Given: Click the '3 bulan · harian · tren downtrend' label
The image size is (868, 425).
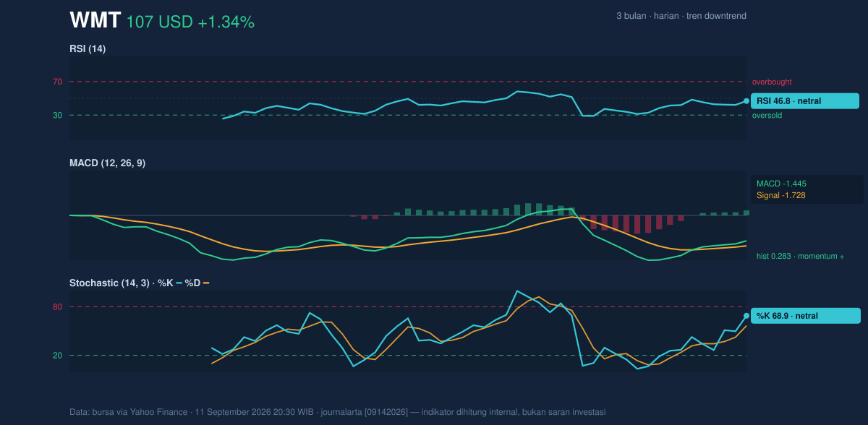Looking at the screenshot, I should tap(681, 16).
